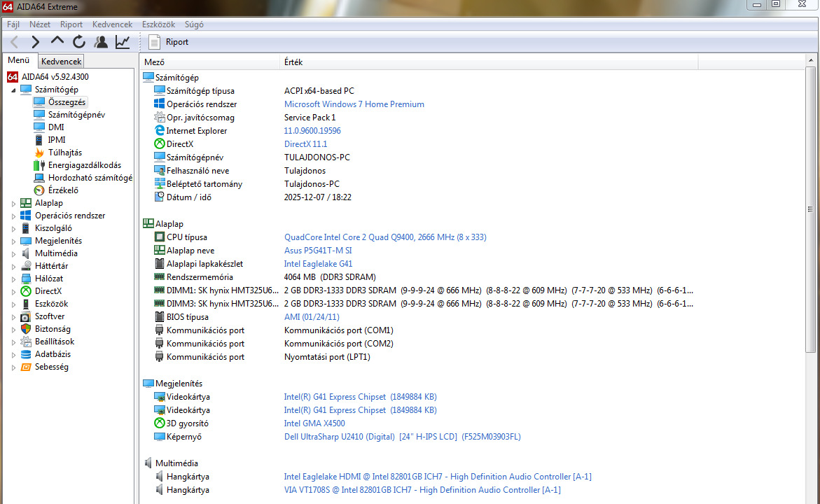820x504 pixels.
Task: Click the Riport toolbar button
Action: pos(168,42)
